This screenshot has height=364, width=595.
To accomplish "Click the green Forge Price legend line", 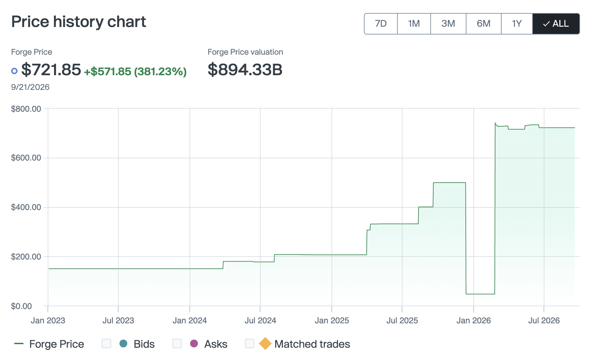I will (x=19, y=344).
